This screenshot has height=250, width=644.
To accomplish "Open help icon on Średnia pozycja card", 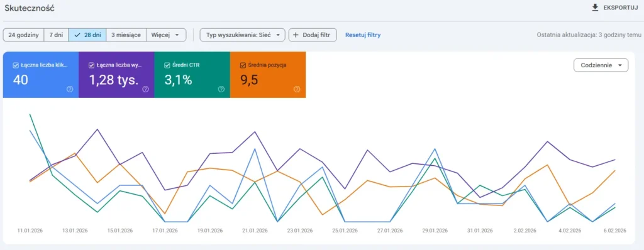I will pos(297,89).
